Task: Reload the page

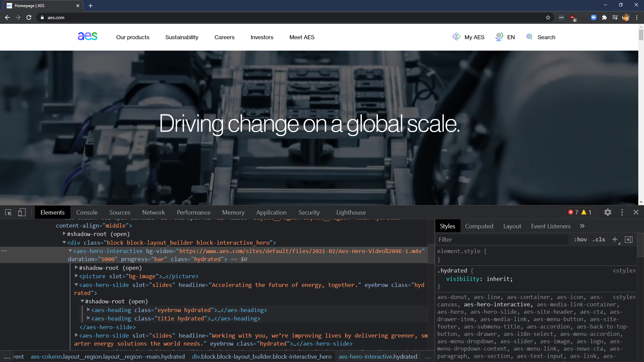Action: coord(29,17)
